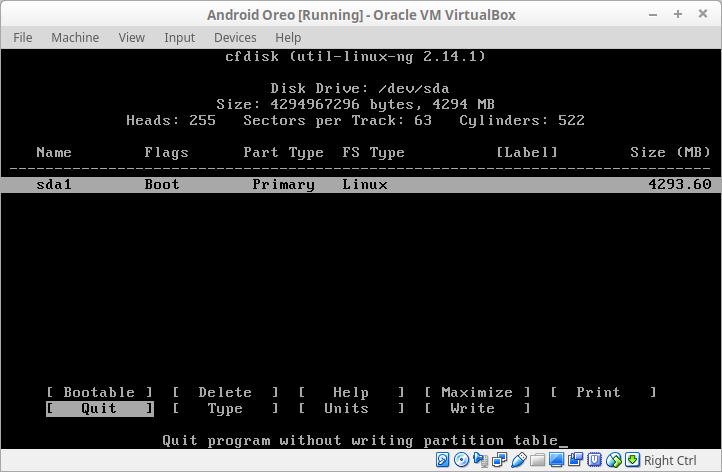This screenshot has height=472, width=722.
Task: Click the Part Type column header
Action: (x=283, y=152)
